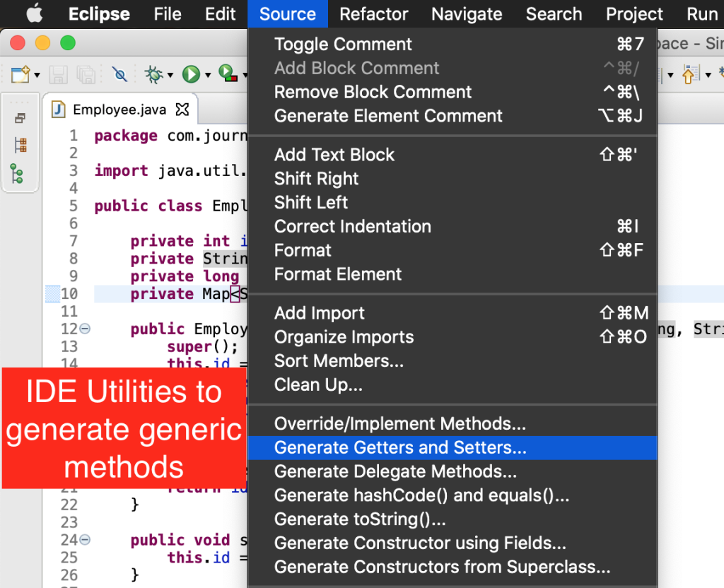Open the Debug configurations dropdown arrow
The height and width of the screenshot is (588, 724).
pos(170,75)
